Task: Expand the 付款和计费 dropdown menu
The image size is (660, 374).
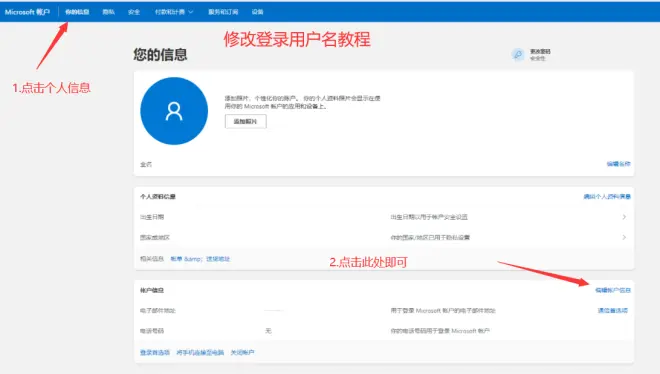Action: click(174, 12)
